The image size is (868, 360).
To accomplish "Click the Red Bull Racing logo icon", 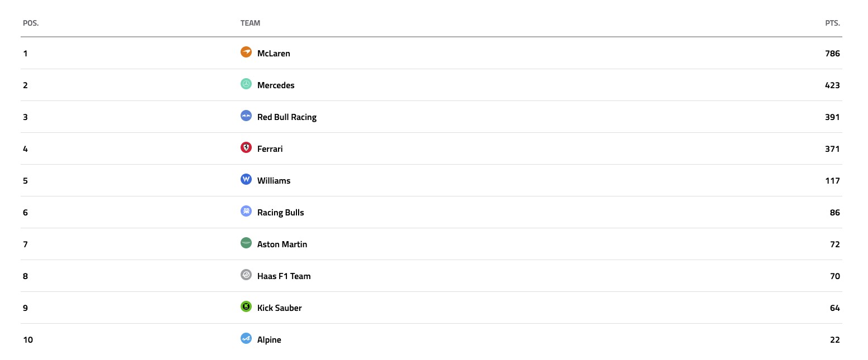I will coord(246,116).
